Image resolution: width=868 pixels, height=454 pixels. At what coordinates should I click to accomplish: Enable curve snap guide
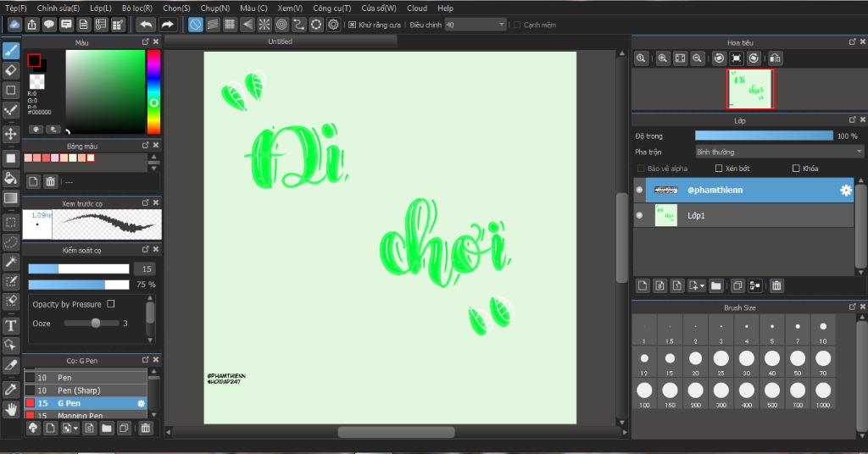pos(299,25)
